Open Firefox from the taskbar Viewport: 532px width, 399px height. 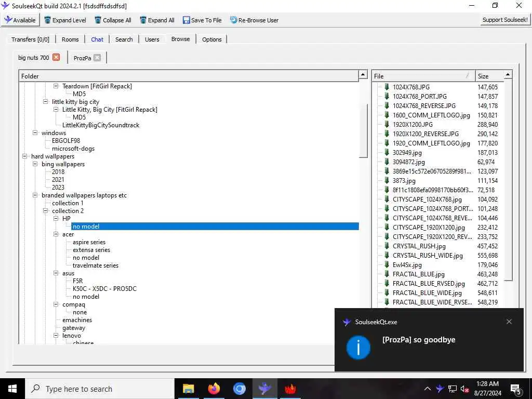click(x=214, y=389)
